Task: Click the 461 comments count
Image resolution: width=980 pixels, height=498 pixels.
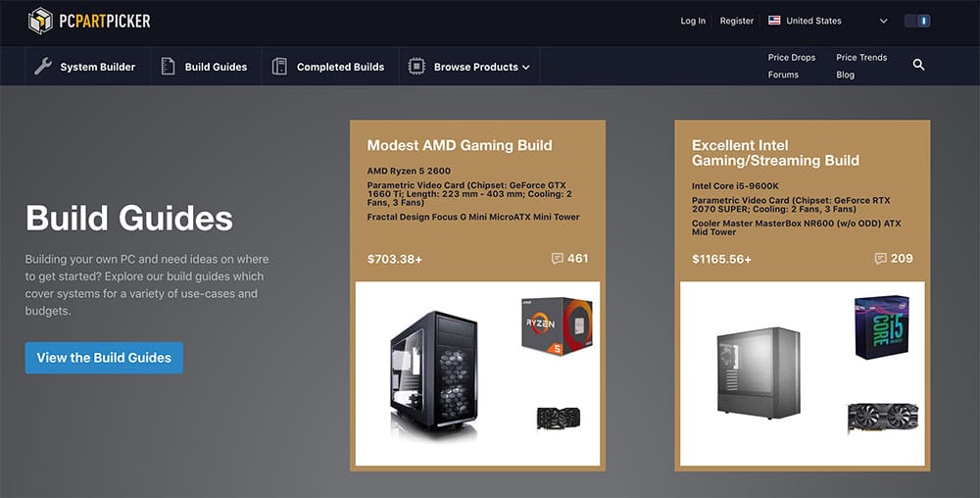Action: pos(577,259)
